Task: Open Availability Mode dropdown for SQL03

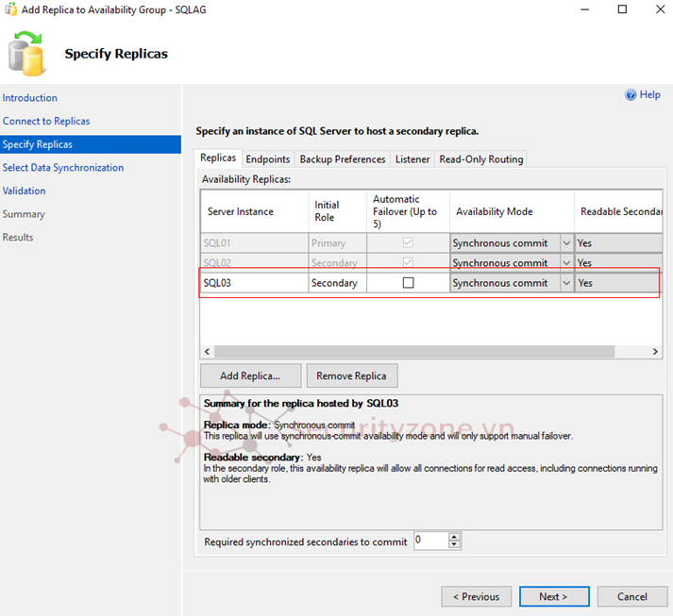Action: (x=566, y=283)
